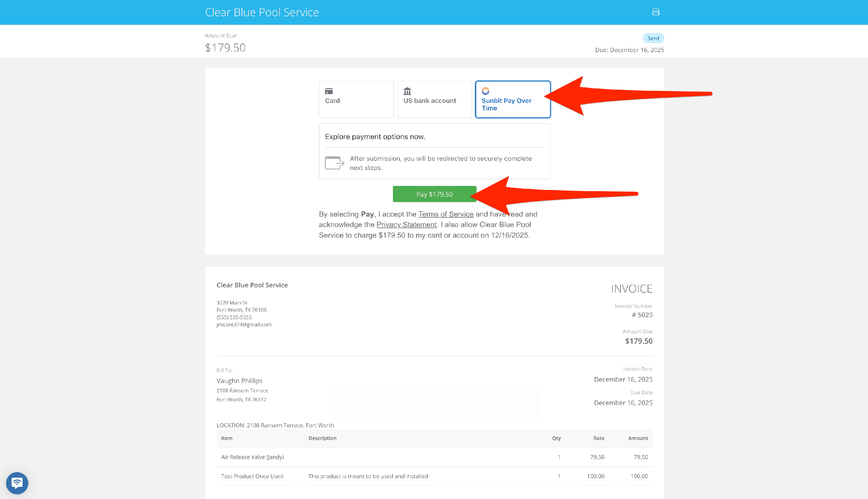Click the redirect browser icon in Sunbit panel

[x=334, y=163]
